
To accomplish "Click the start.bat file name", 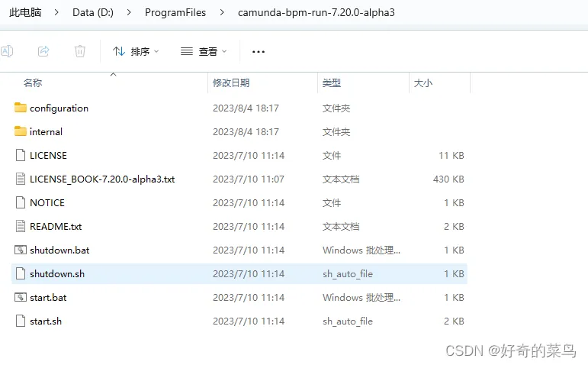I will (48, 297).
